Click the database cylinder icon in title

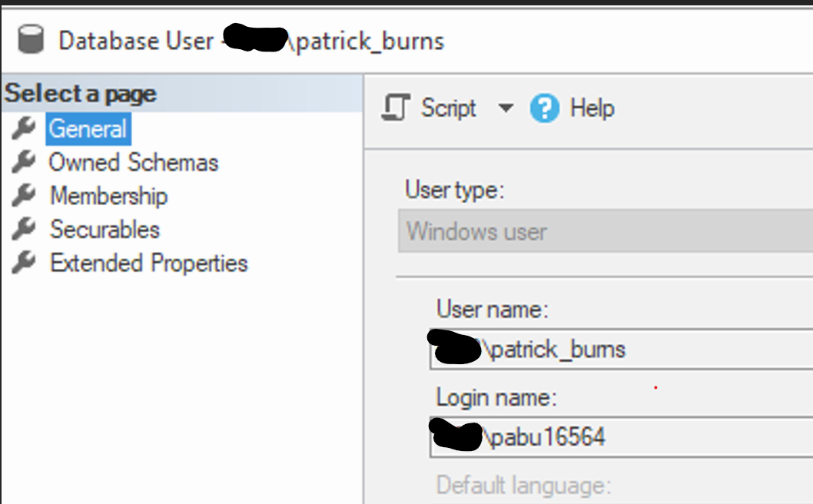pyautogui.click(x=31, y=40)
